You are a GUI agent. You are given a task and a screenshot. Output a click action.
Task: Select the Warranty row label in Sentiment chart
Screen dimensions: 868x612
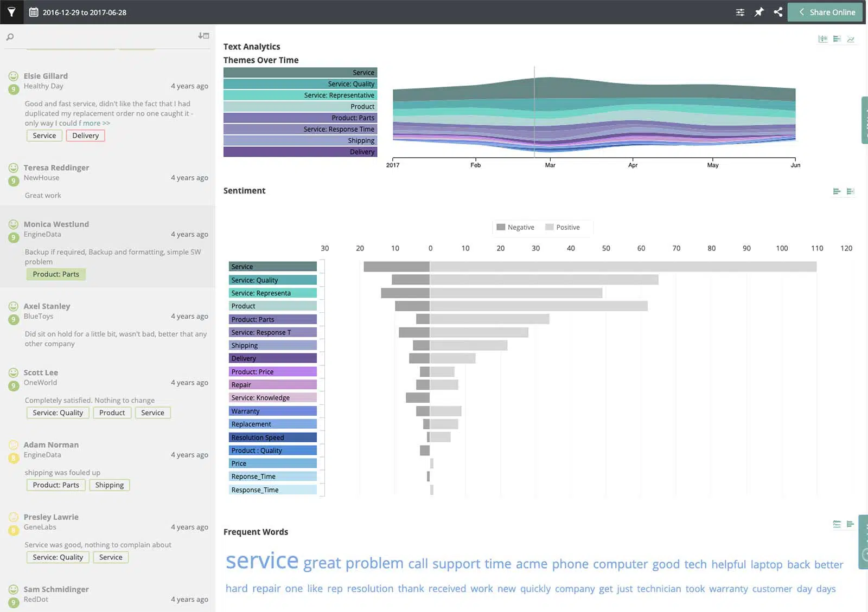[x=273, y=411]
